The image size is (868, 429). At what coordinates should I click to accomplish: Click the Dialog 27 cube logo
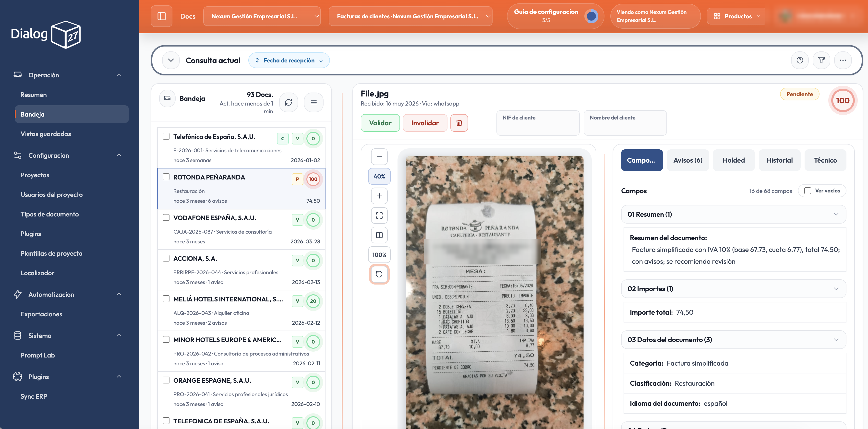(66, 35)
